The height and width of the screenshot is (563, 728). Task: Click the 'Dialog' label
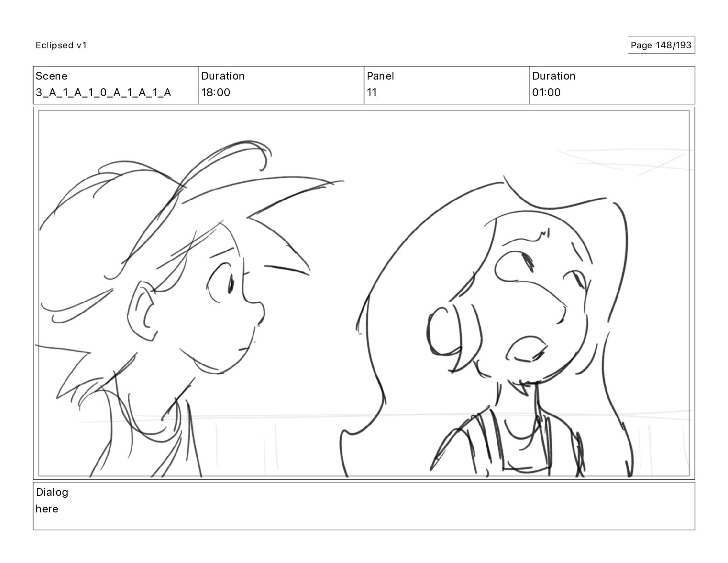(x=52, y=492)
